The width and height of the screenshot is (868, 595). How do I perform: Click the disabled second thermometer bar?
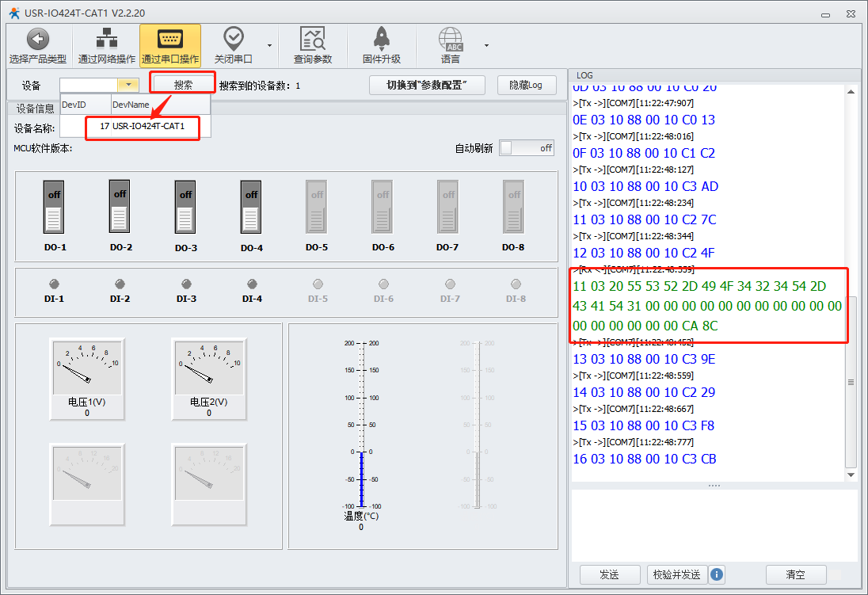point(478,425)
